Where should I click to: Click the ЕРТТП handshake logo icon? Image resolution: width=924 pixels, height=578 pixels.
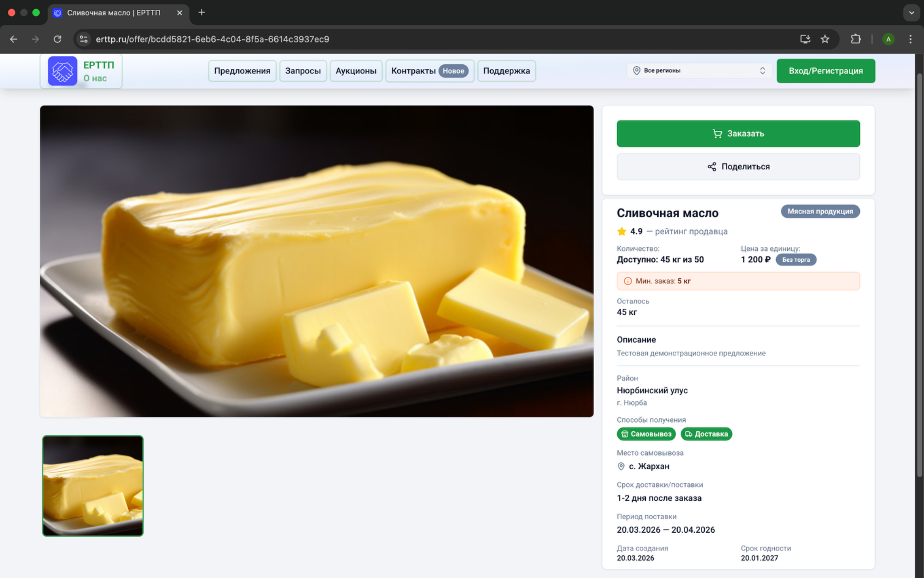[62, 71]
